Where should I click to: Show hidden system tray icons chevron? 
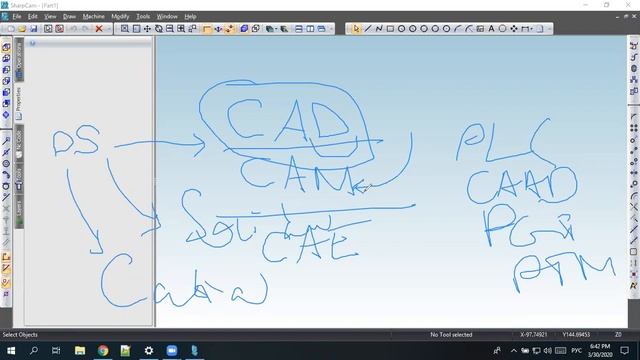513,351
